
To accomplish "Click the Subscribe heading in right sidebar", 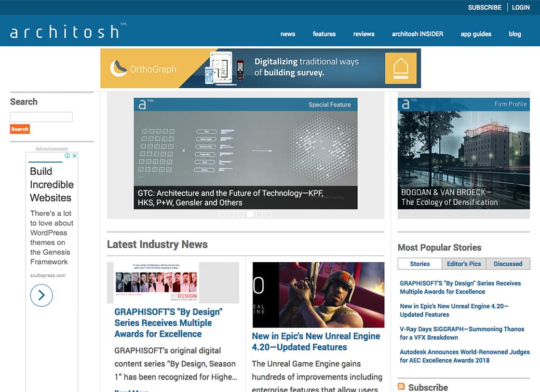I will (x=428, y=387).
